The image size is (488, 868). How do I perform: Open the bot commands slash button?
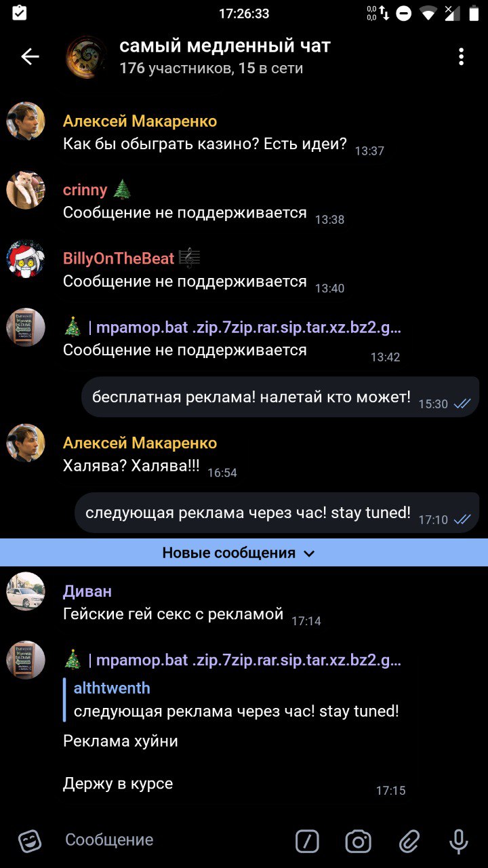(307, 842)
